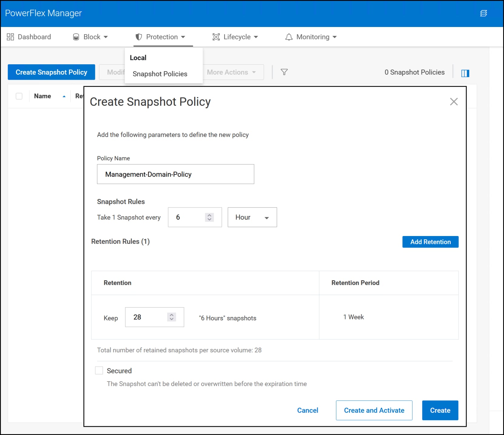Click the stacked layers icon in header
The height and width of the screenshot is (435, 504).
point(483,13)
